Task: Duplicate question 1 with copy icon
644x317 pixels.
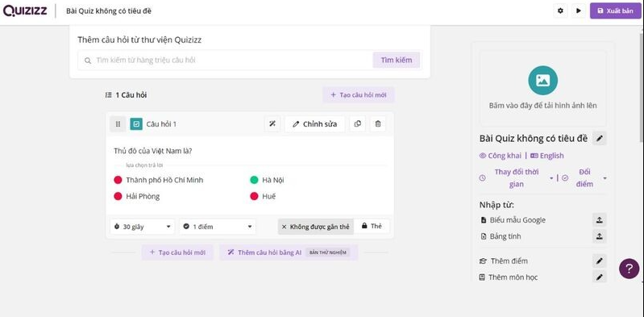Action: click(x=357, y=123)
